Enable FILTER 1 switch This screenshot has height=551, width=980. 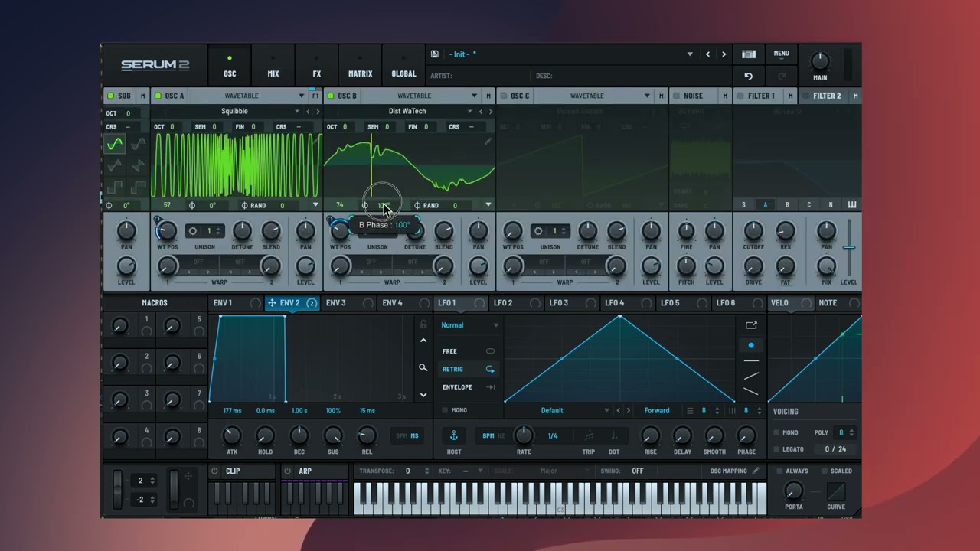(x=740, y=96)
